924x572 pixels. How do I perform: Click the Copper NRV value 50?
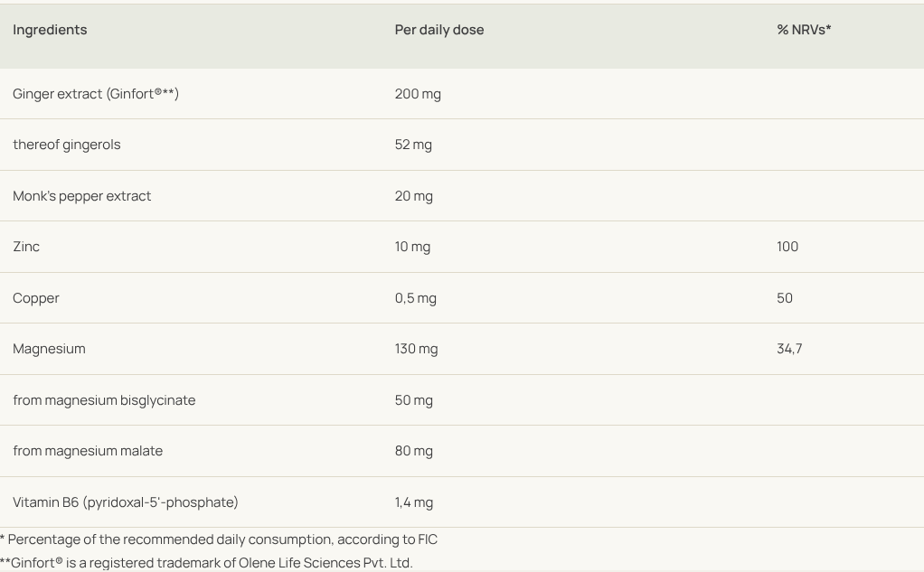tap(785, 298)
